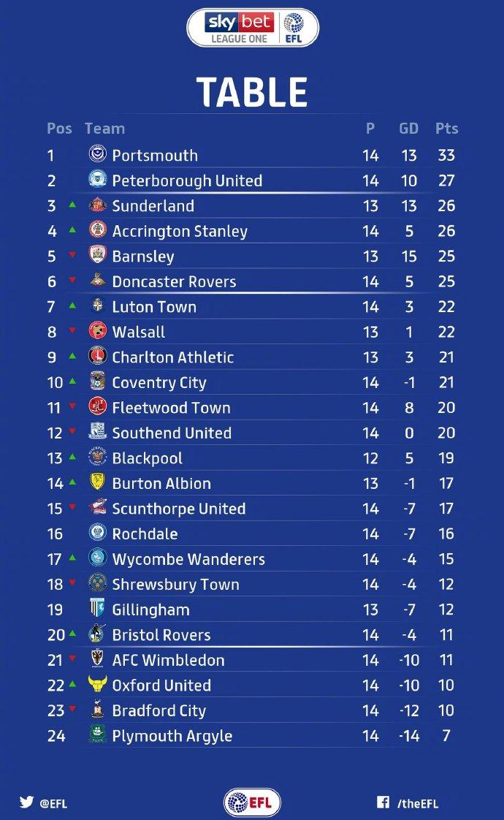Click red down arrow beside Barnsley
Viewport: 504px width, 820px height.
[72, 255]
